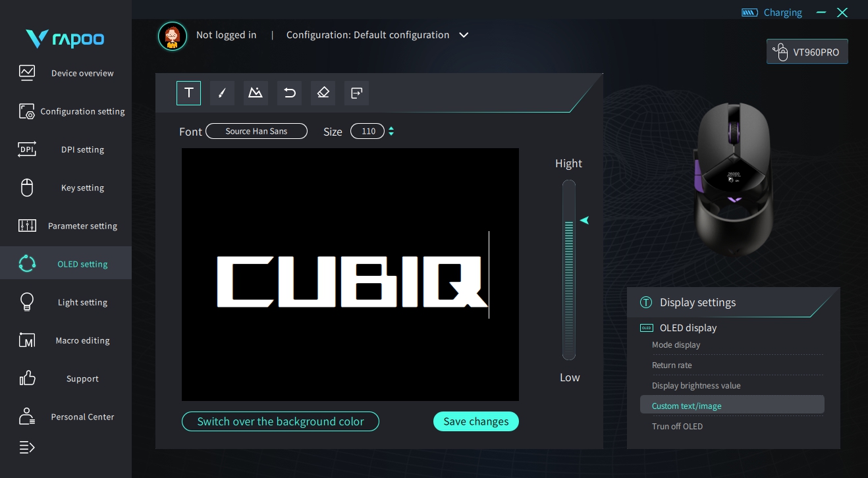Image resolution: width=868 pixels, height=478 pixels.
Task: Minimize the Rapoo window
Action: click(821, 13)
